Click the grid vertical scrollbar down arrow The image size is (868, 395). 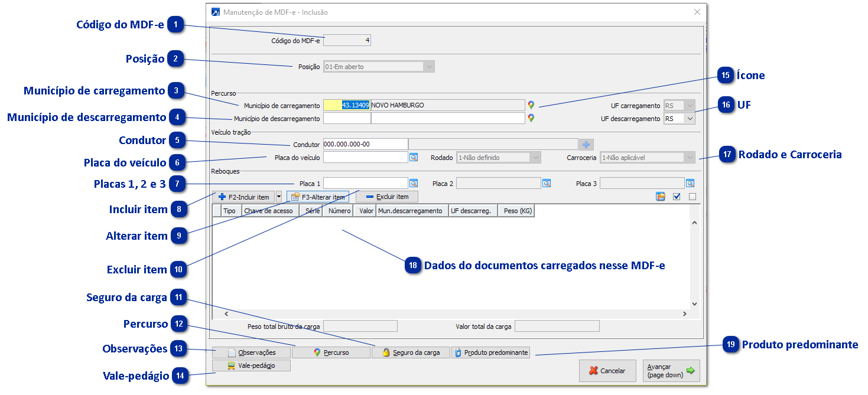click(695, 303)
